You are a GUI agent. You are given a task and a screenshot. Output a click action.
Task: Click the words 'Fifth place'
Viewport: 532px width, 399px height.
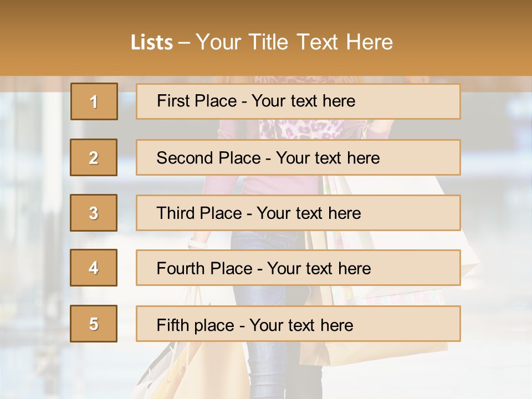click(x=196, y=325)
